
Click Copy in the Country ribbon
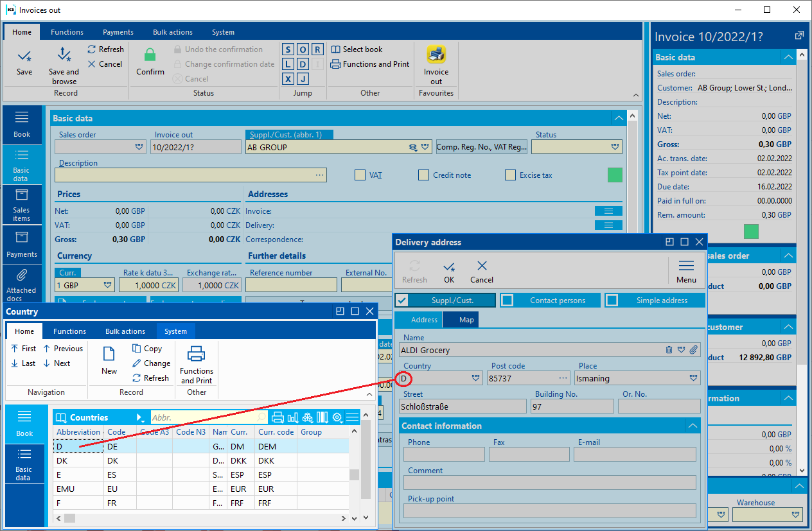pos(147,349)
